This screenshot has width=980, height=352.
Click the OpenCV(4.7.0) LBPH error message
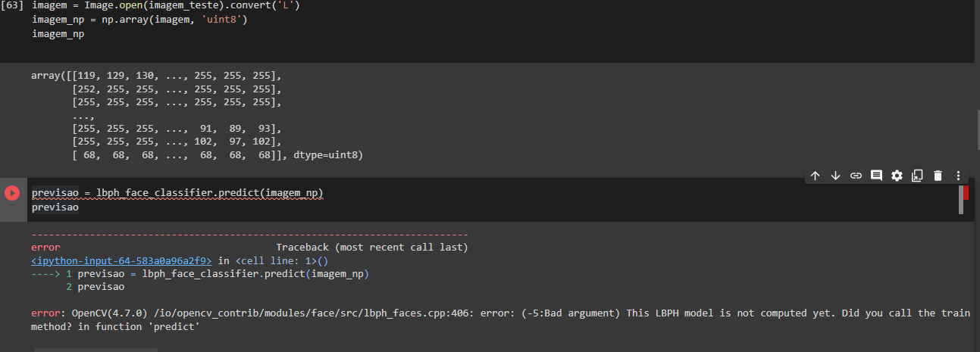point(500,320)
